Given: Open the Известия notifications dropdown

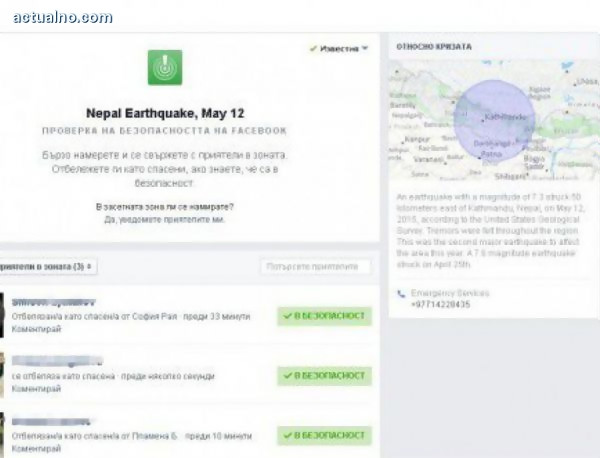Looking at the screenshot, I should [x=339, y=49].
